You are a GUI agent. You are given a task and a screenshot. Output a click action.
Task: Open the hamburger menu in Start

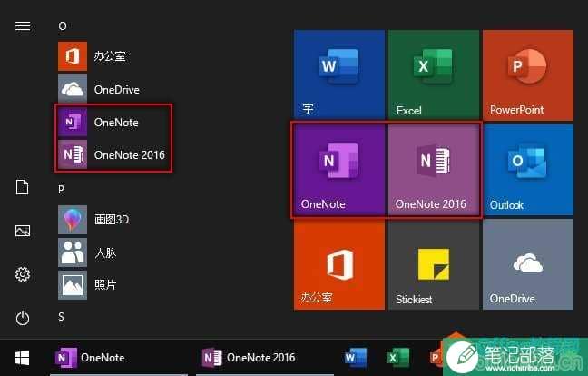(23, 26)
